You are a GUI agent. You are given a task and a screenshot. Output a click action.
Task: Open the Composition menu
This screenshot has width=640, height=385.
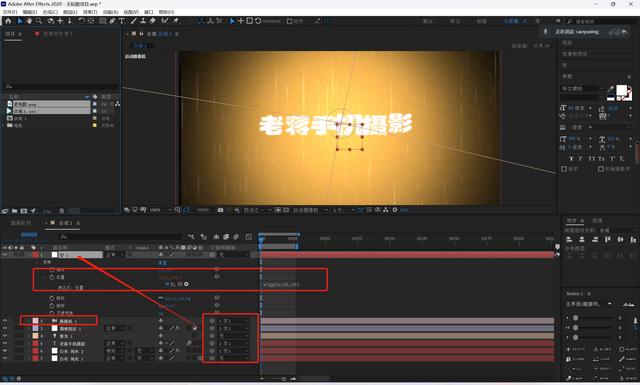[50, 12]
